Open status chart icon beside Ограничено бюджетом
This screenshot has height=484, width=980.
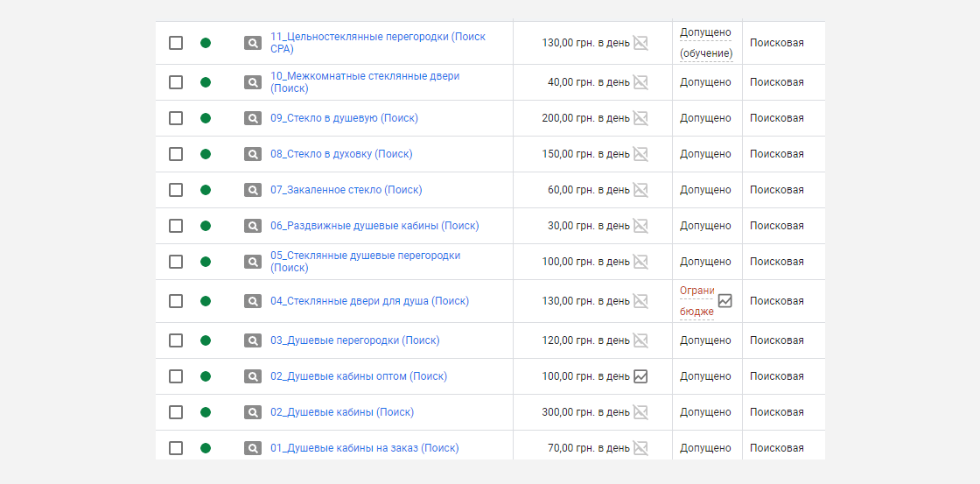(724, 301)
